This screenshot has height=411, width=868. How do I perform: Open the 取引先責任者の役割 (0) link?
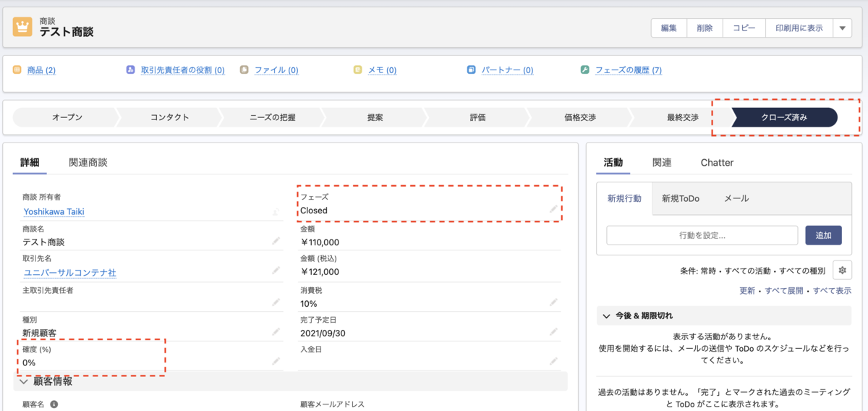tap(182, 70)
